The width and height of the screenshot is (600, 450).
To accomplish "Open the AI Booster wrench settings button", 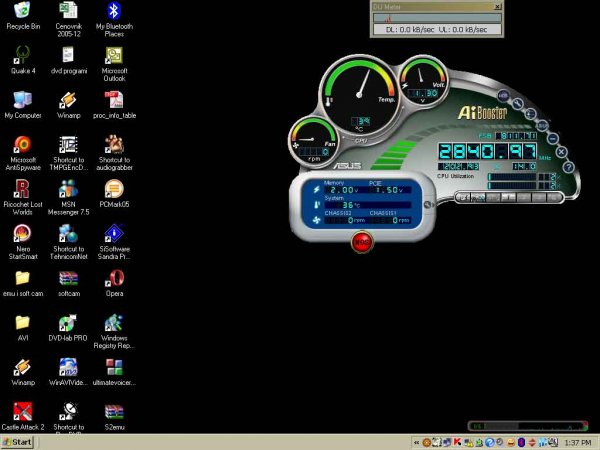I will pos(518,103).
